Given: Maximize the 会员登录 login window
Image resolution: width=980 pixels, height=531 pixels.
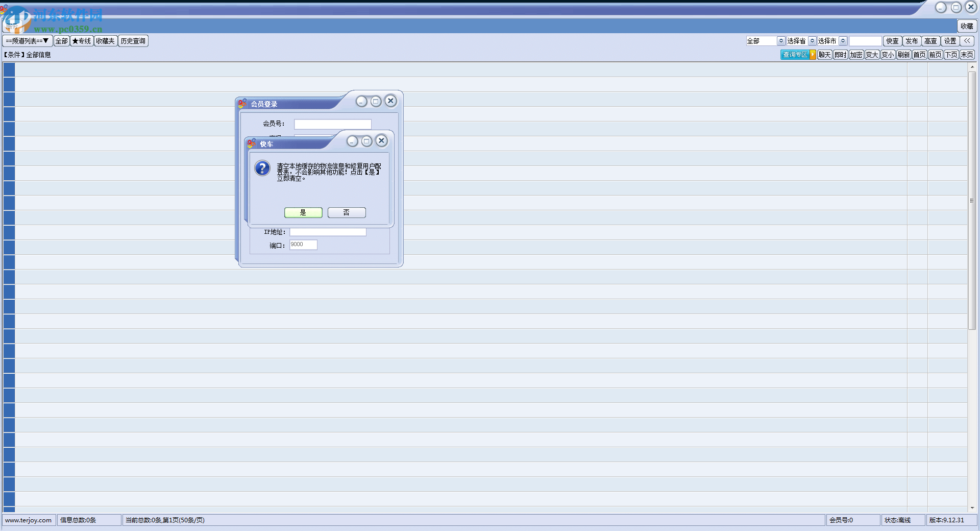Looking at the screenshot, I should click(376, 101).
